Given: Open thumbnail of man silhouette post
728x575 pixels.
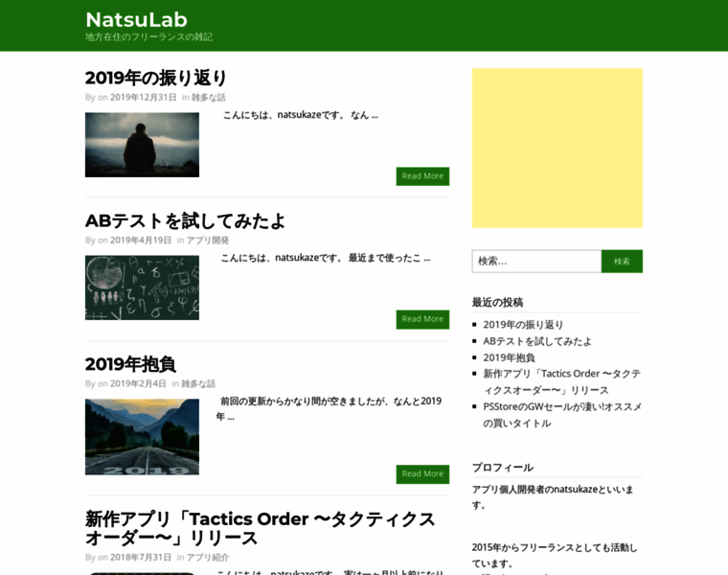Looking at the screenshot, I should point(142,145).
